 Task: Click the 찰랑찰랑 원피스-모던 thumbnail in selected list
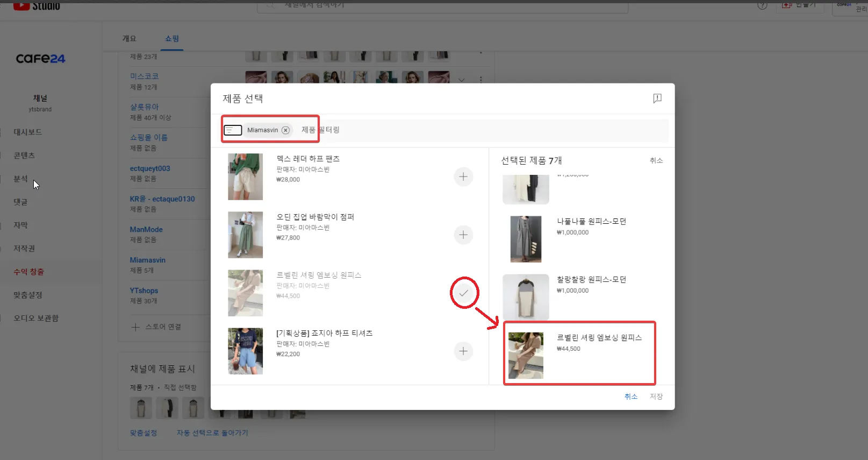click(526, 297)
